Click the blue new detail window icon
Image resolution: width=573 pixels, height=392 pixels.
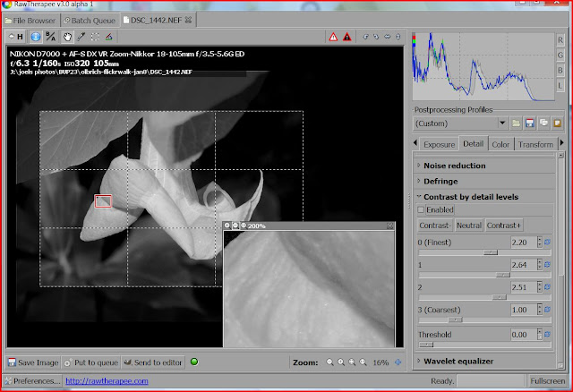pos(398,362)
